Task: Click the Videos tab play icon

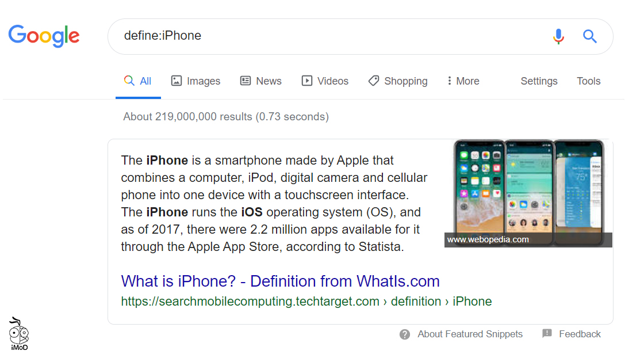Action: pyautogui.click(x=307, y=81)
